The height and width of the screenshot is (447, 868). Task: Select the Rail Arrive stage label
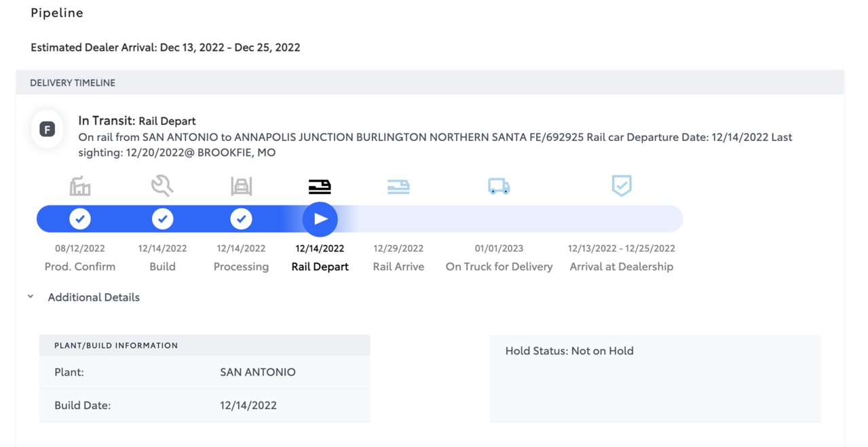point(398,267)
